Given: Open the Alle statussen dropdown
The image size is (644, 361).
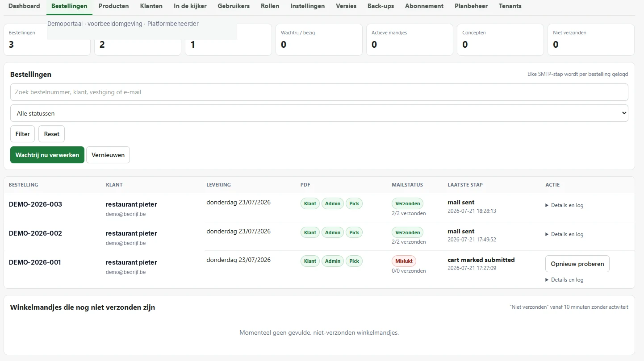Looking at the screenshot, I should (319, 113).
